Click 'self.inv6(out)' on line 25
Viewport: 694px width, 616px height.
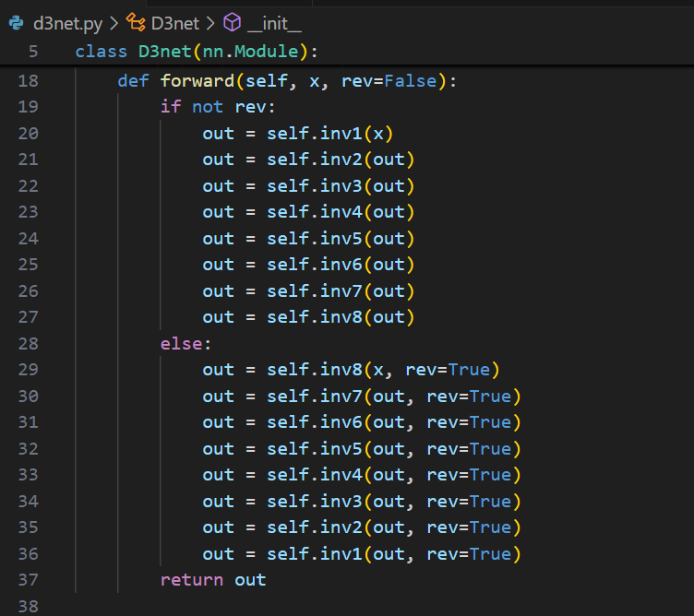[x=341, y=265]
